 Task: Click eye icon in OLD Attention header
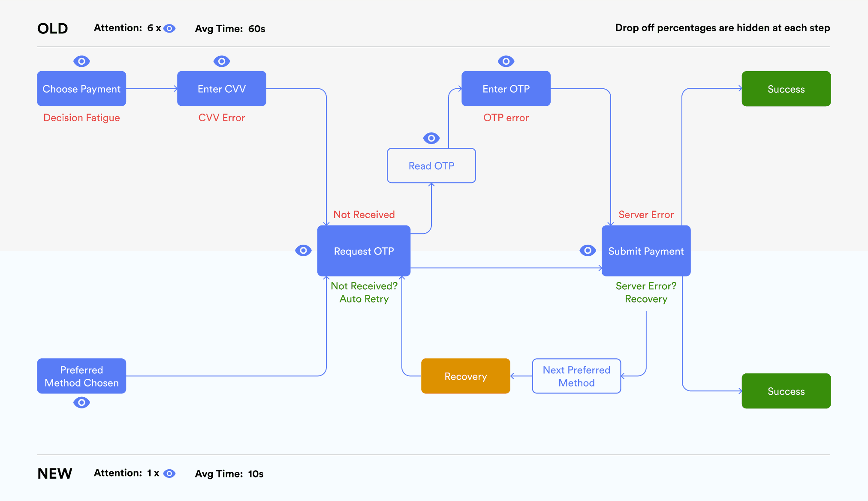point(169,29)
